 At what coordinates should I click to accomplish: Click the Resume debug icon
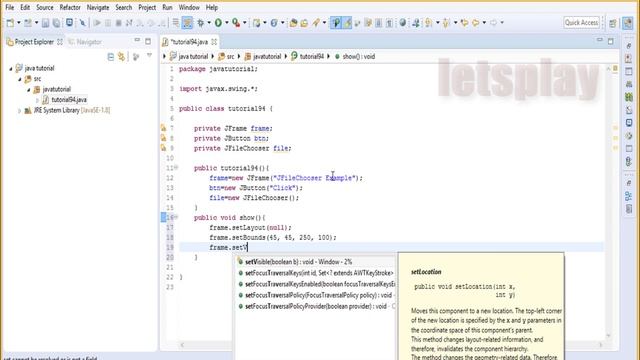[x=97, y=23]
